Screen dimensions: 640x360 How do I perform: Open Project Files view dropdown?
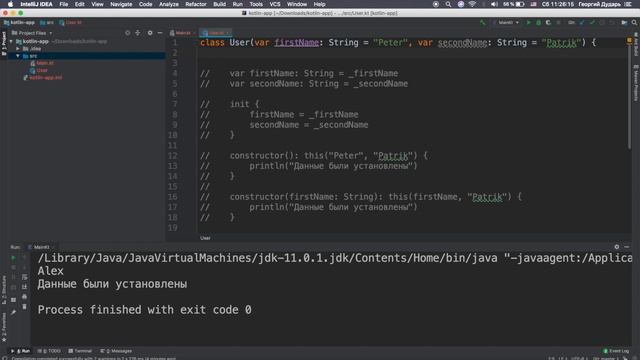[32, 33]
